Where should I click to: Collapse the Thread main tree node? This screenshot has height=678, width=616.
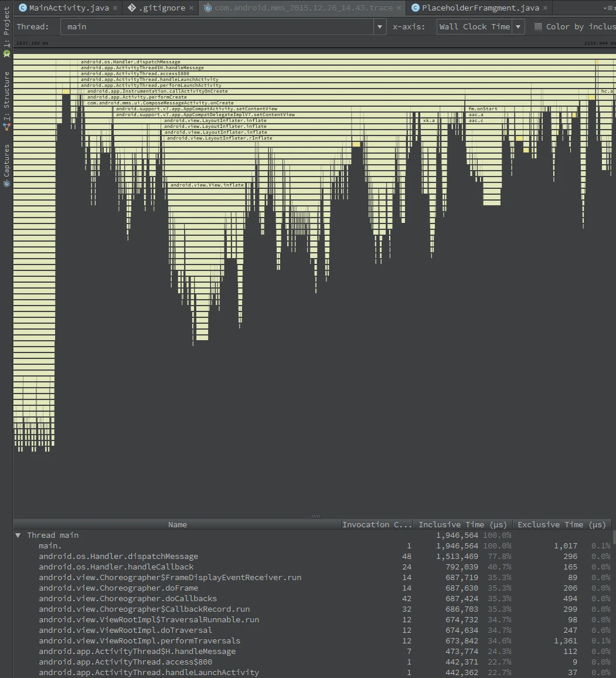18,535
